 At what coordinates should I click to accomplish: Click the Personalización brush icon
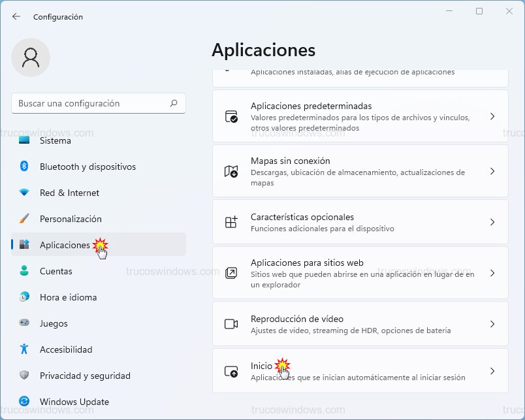click(x=22, y=219)
